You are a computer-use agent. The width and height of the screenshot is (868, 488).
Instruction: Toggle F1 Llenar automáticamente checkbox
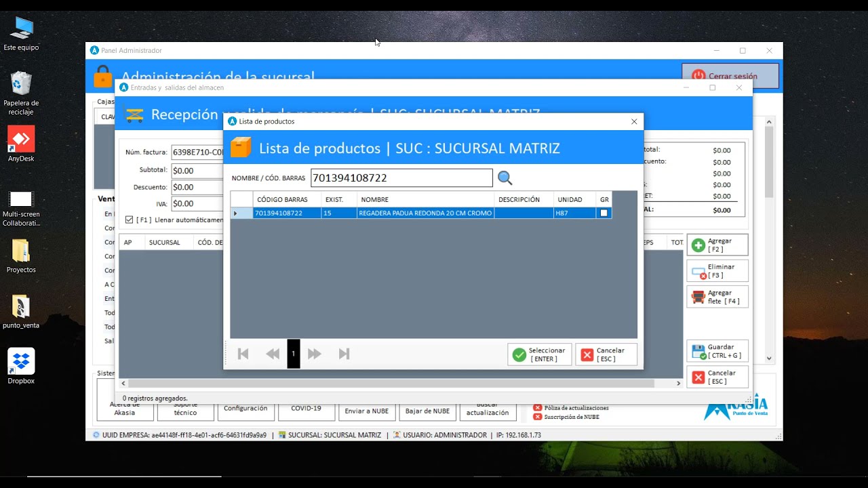click(130, 220)
